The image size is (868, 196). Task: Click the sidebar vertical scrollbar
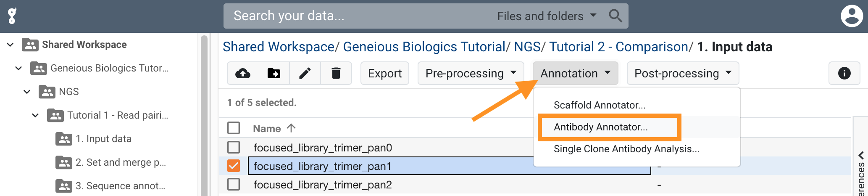tap(204, 114)
